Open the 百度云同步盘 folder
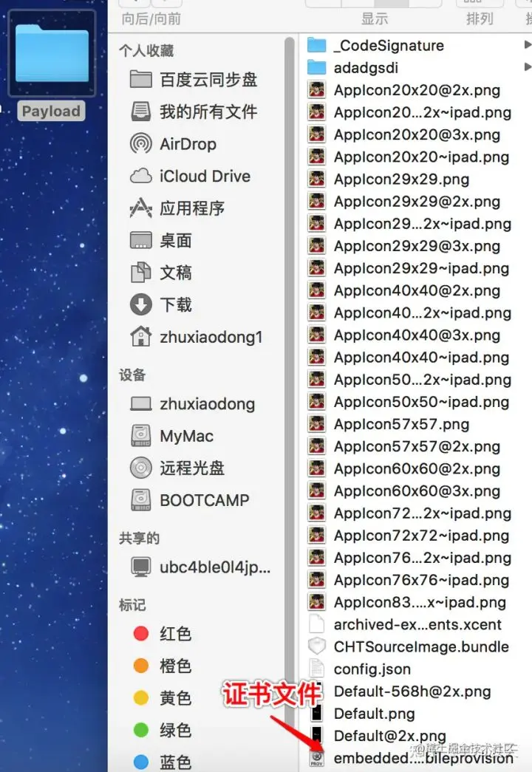532x772 pixels. (193, 79)
